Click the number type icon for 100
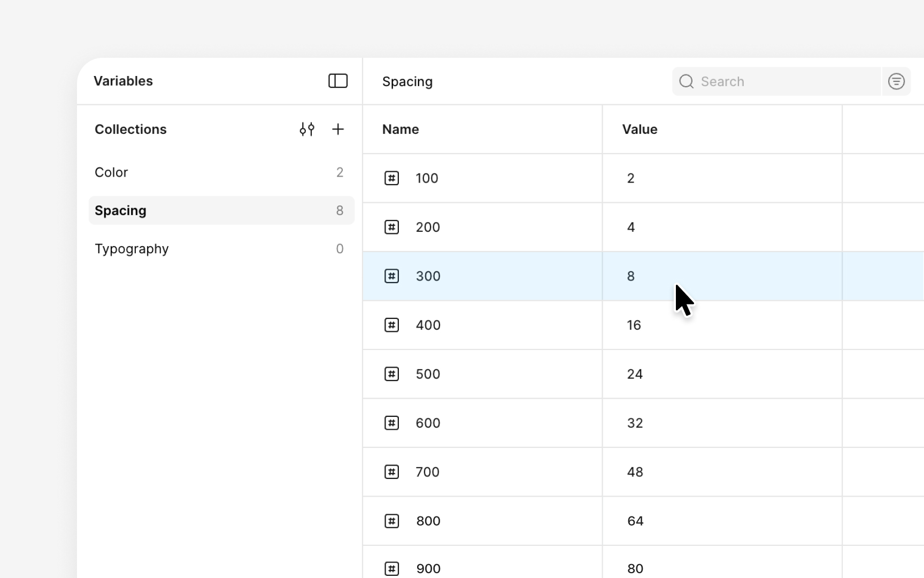The width and height of the screenshot is (924, 578). click(391, 178)
